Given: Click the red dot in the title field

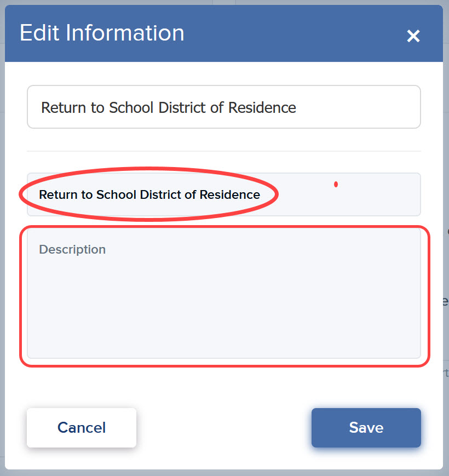Looking at the screenshot, I should [336, 184].
